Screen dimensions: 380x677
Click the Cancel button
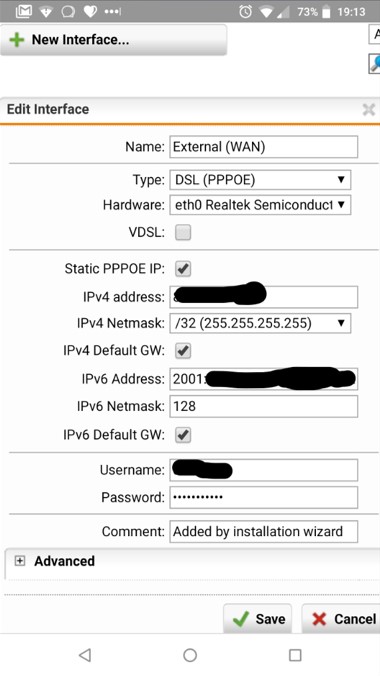341,619
